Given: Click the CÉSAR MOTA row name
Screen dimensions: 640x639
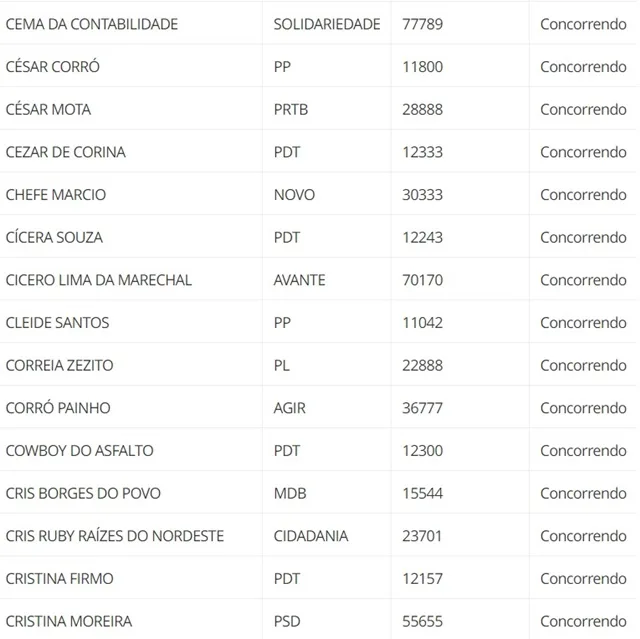Looking at the screenshot, I should (48, 109).
